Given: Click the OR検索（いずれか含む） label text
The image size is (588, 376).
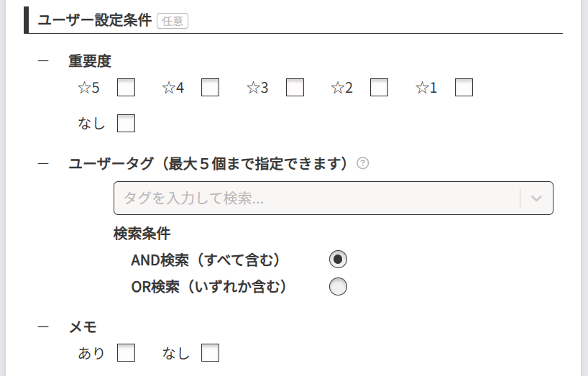Looking at the screenshot, I should point(209,286).
